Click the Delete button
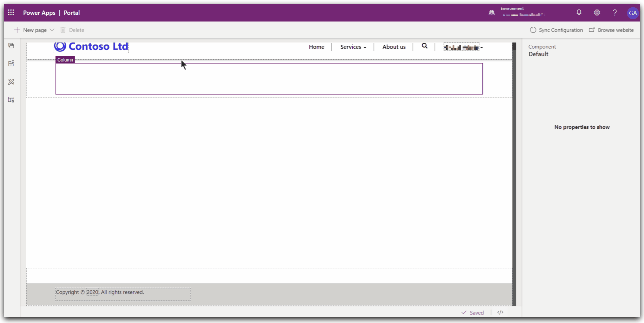Image resolution: width=644 pixels, height=323 pixels. pyautogui.click(x=72, y=30)
